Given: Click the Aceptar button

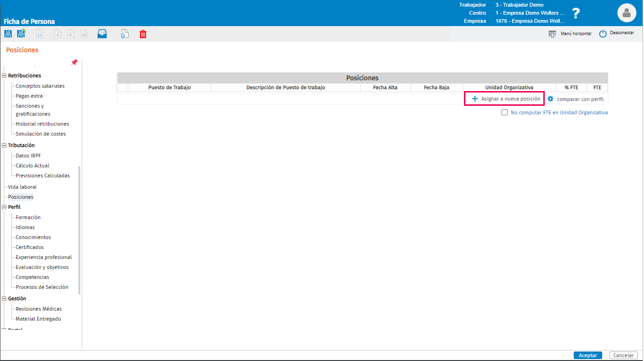Looking at the screenshot, I should click(587, 355).
